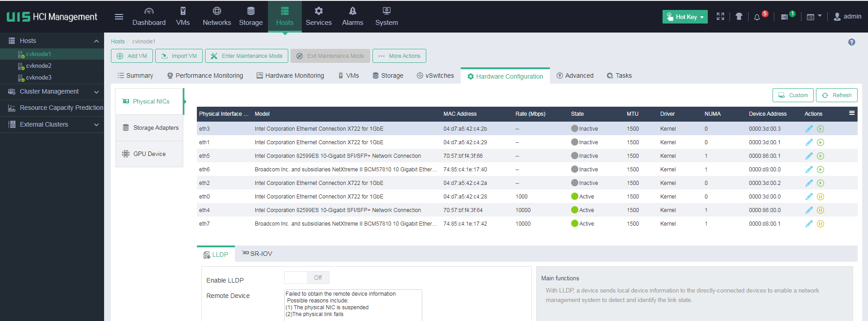
Task: Click the Import VM button
Action: 179,56
